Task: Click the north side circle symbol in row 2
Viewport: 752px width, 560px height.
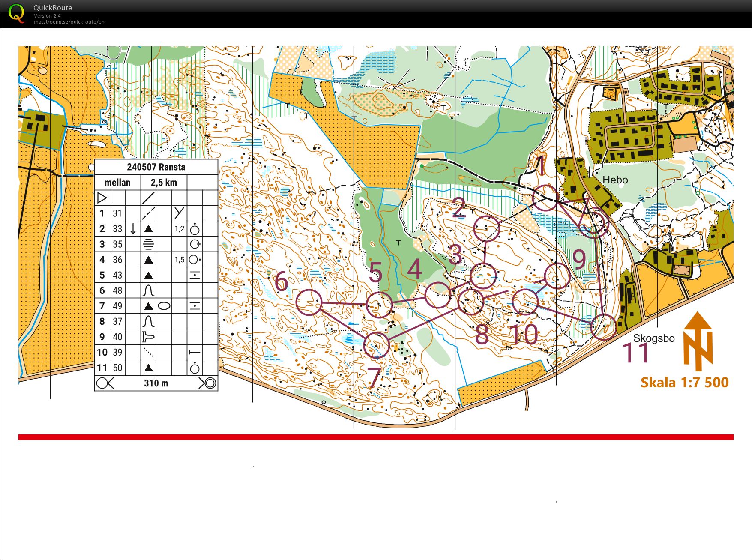Action: (195, 228)
